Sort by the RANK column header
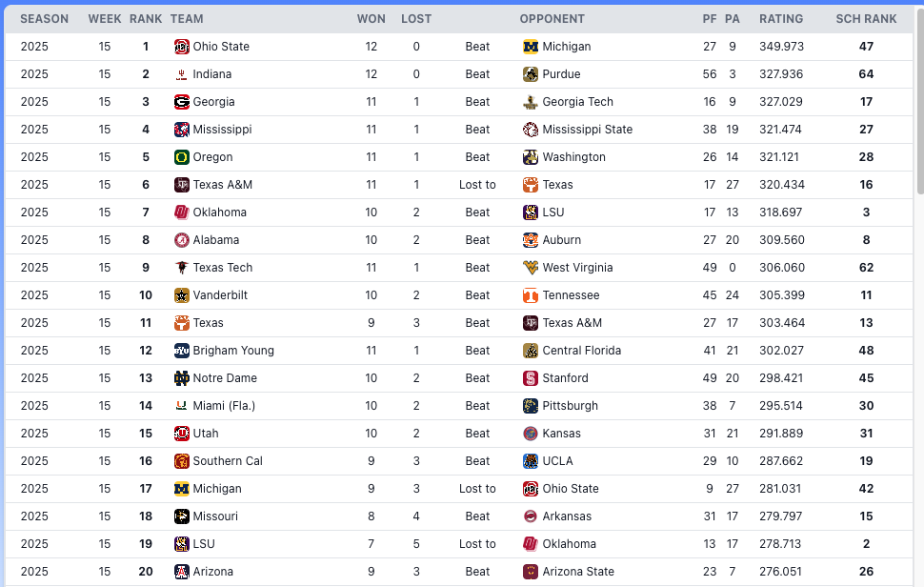 point(146,19)
